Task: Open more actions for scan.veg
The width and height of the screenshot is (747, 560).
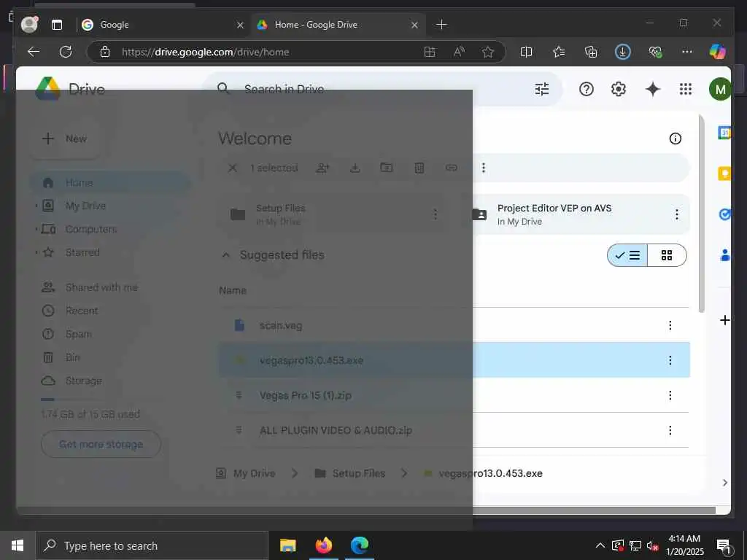Action: pos(670,325)
